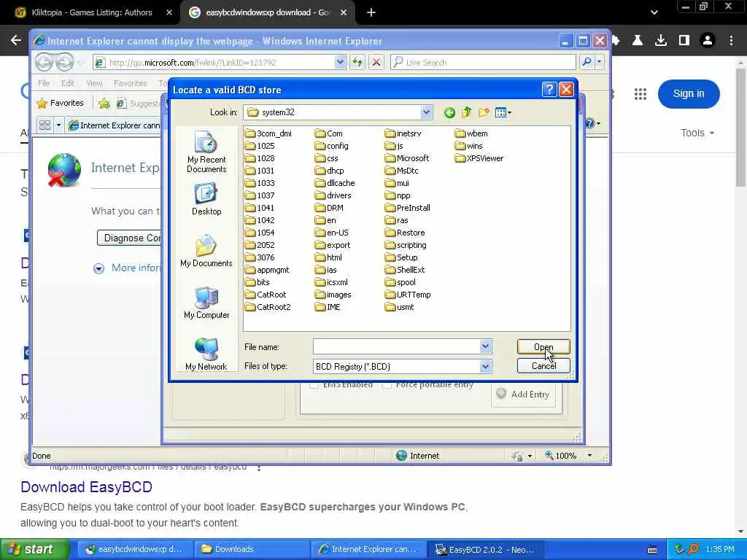Open Chrome downloads icon
747x560 pixels.
click(661, 41)
